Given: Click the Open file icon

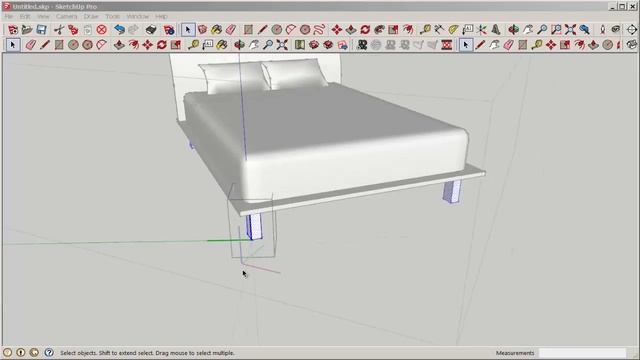Looking at the screenshot, I should (x=27, y=29).
